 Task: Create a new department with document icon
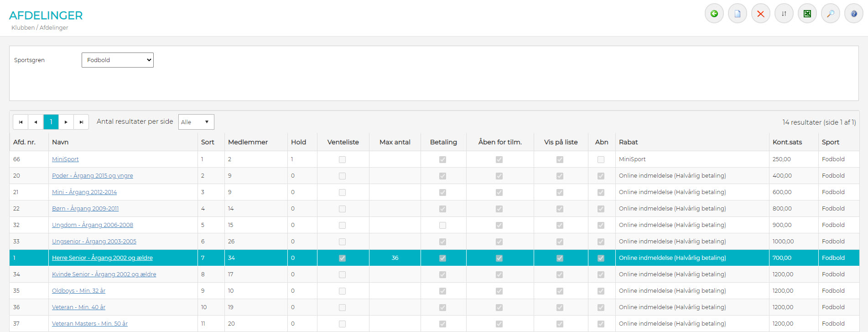pos(737,14)
